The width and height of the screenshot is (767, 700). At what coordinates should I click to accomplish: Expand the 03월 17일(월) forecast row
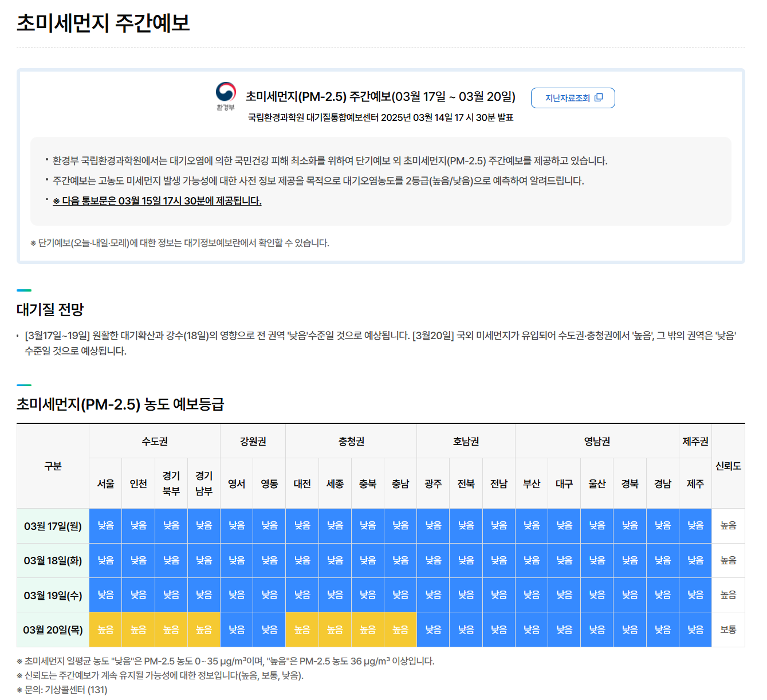52,525
